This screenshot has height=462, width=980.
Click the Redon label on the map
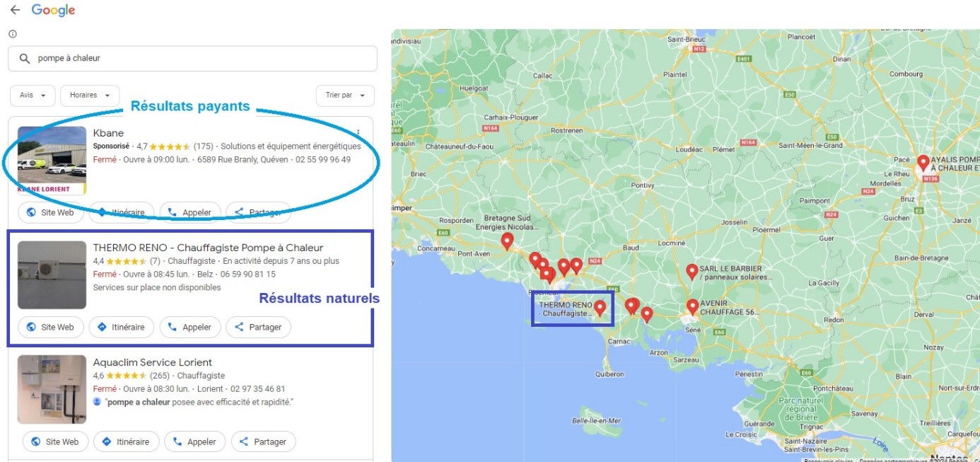click(834, 320)
